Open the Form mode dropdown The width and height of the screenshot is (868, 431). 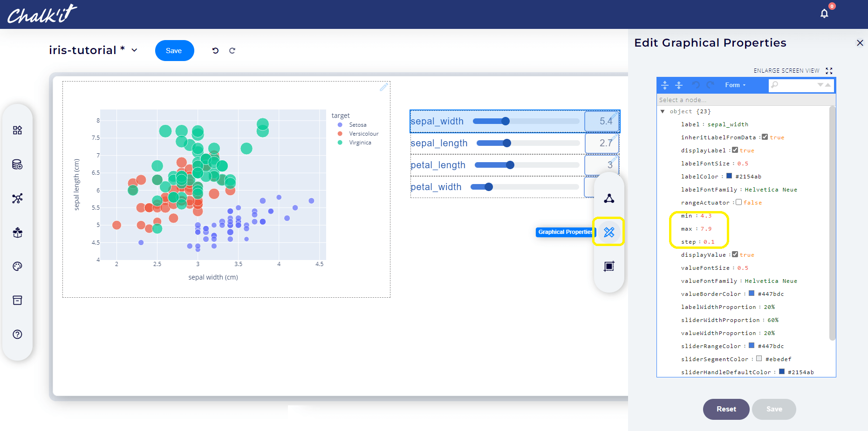[735, 85]
